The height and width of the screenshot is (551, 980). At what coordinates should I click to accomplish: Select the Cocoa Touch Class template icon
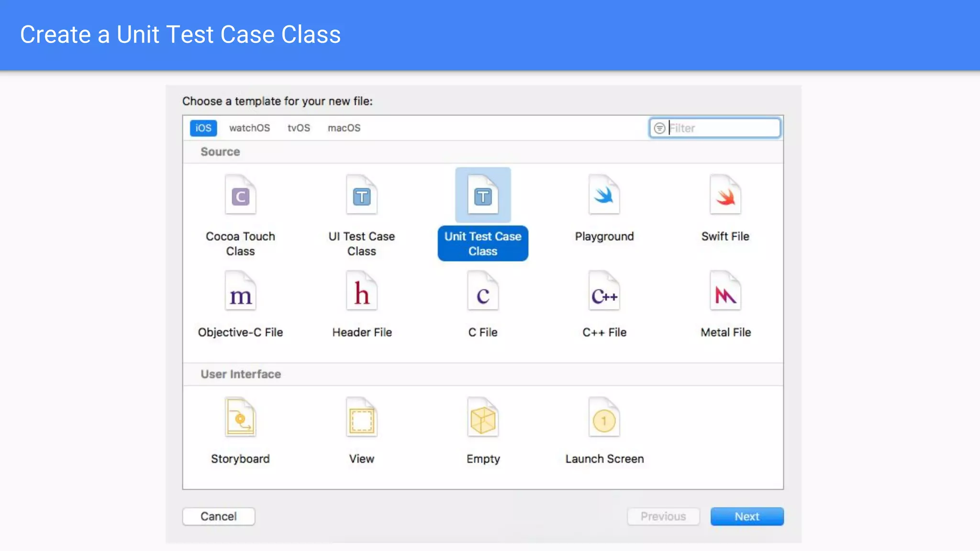(x=240, y=195)
